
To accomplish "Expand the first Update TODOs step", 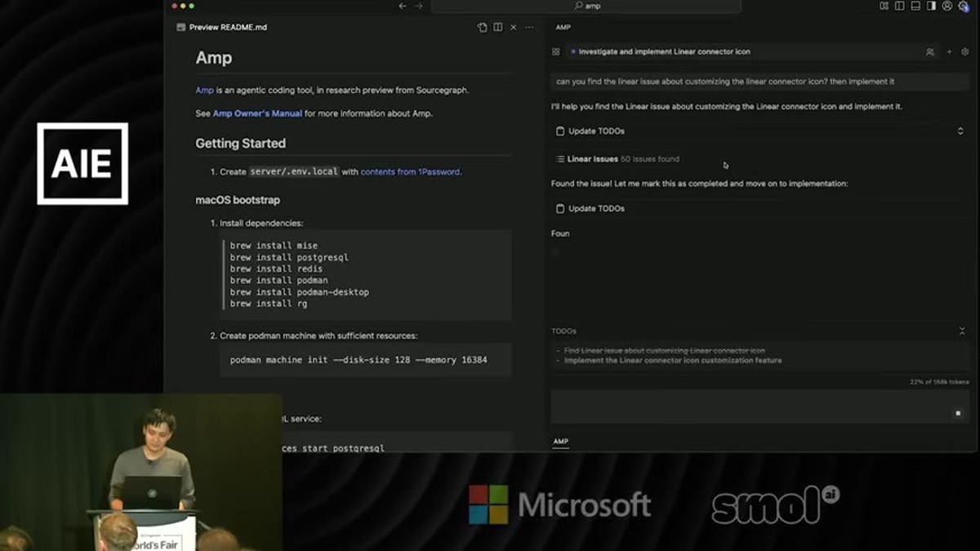I will point(596,131).
